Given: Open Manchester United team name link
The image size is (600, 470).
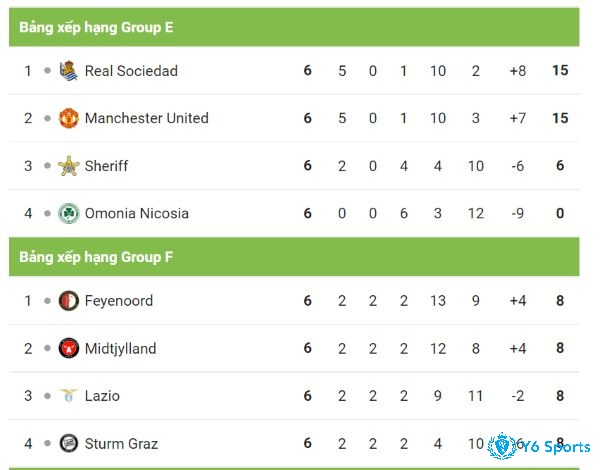Looking at the screenshot, I should click(147, 118).
